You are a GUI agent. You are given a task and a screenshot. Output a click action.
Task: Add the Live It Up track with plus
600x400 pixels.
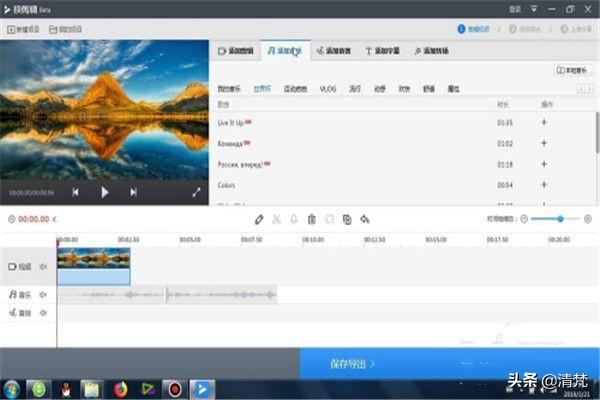[544, 122]
